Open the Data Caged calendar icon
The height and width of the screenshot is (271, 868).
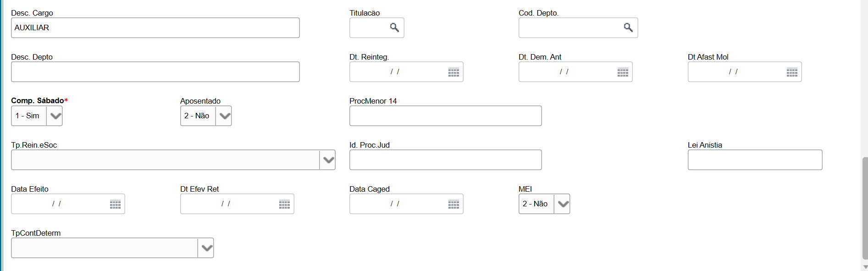453,204
